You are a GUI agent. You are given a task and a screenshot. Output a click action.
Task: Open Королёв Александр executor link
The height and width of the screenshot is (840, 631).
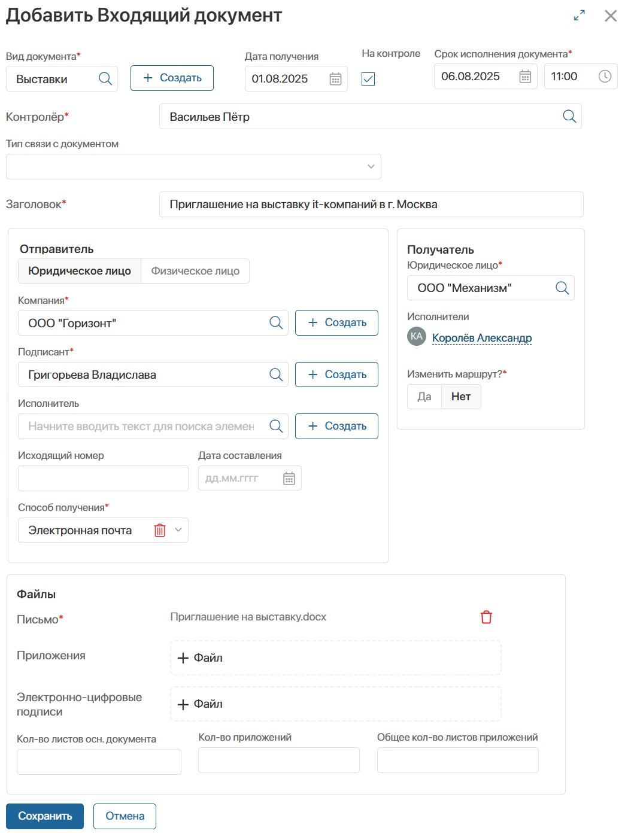coord(481,338)
